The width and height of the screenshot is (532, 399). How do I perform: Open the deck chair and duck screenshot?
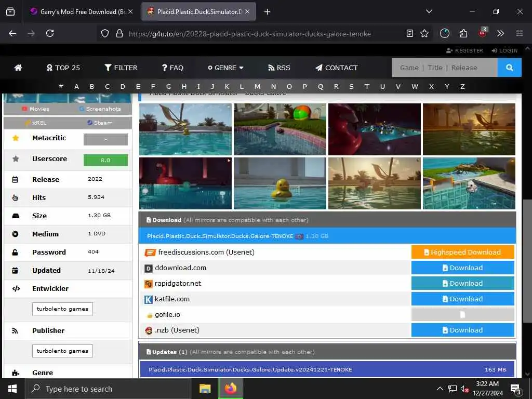[x=185, y=129]
